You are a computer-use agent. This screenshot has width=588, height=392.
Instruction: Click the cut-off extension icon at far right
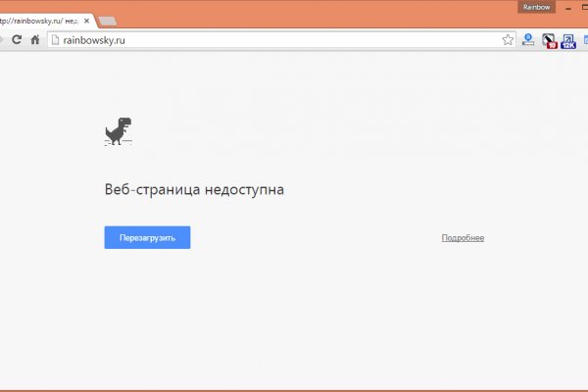point(585,40)
